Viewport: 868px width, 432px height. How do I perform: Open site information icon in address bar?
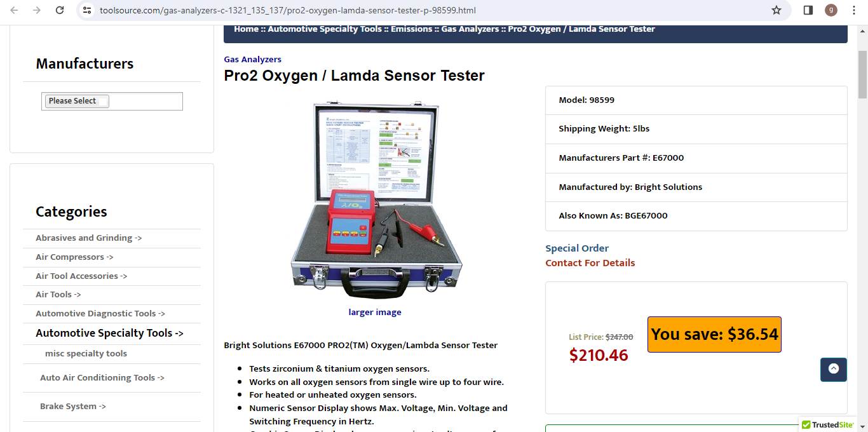click(x=88, y=10)
